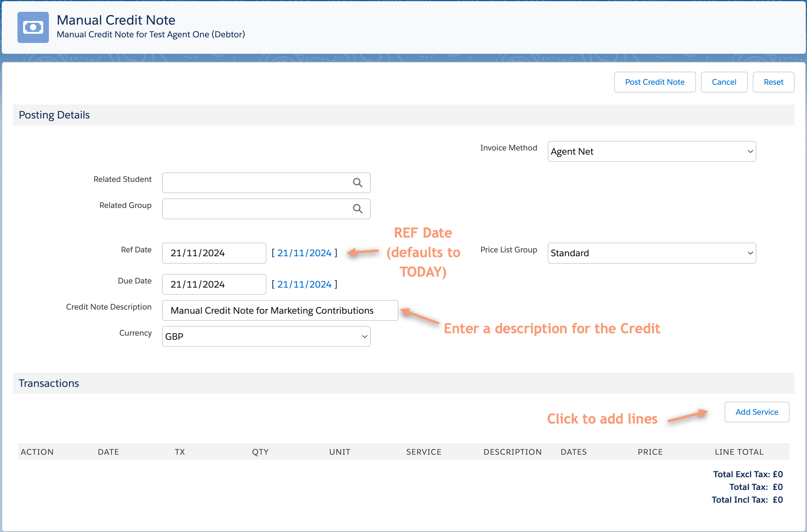This screenshot has width=807, height=532.
Task: Click inside the Related Group lookup field
Action: point(256,209)
